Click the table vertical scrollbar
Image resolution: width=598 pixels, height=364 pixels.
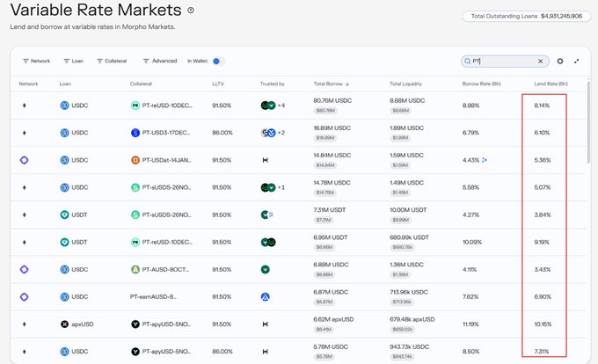pos(588,121)
